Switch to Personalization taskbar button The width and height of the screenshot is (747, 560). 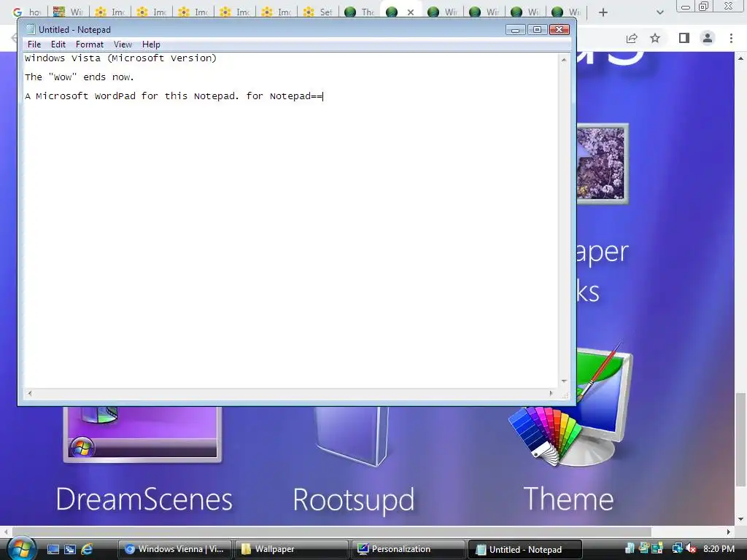(409, 549)
